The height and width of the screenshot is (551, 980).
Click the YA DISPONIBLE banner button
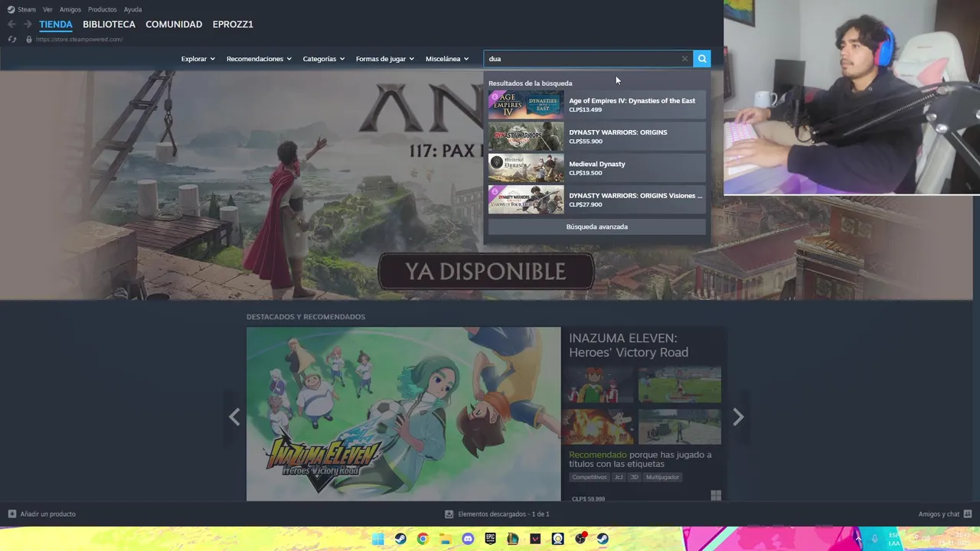(485, 272)
